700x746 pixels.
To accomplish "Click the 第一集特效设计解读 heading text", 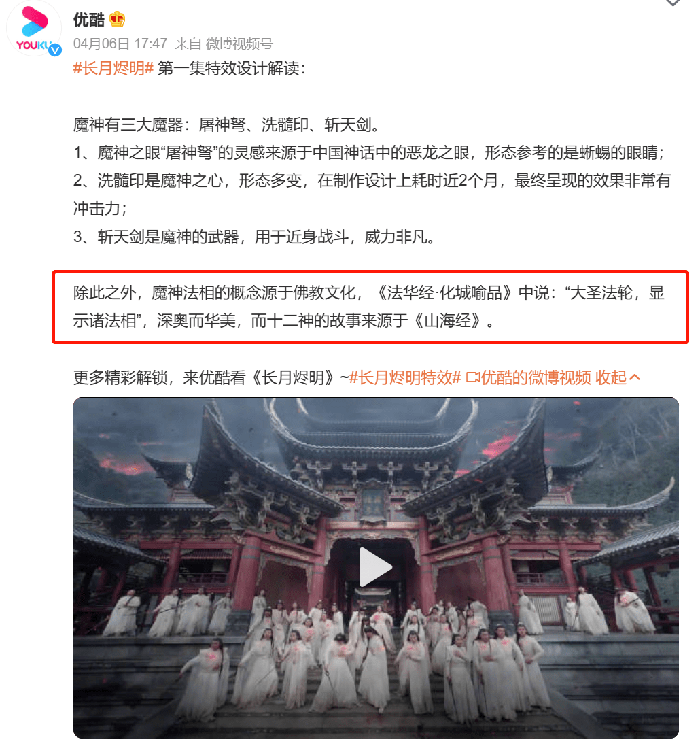I will point(231,69).
